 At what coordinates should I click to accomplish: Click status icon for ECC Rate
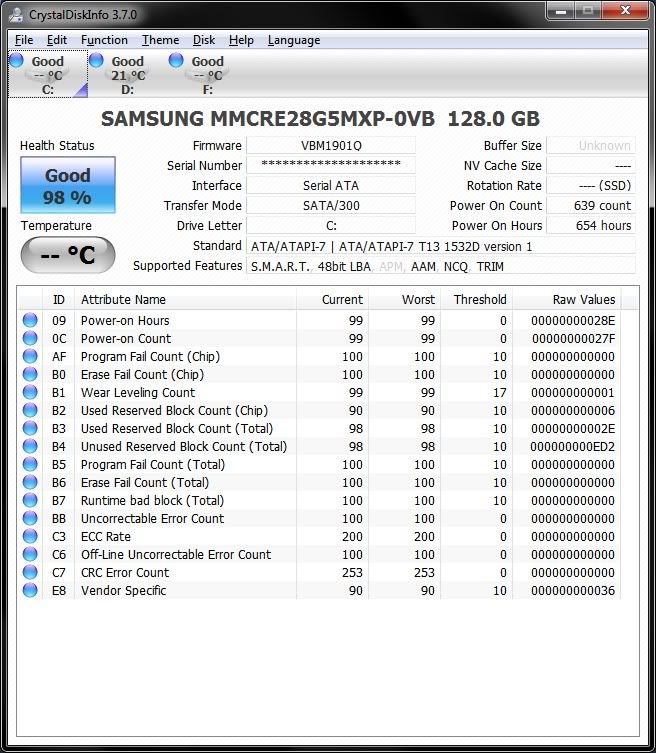(30, 536)
